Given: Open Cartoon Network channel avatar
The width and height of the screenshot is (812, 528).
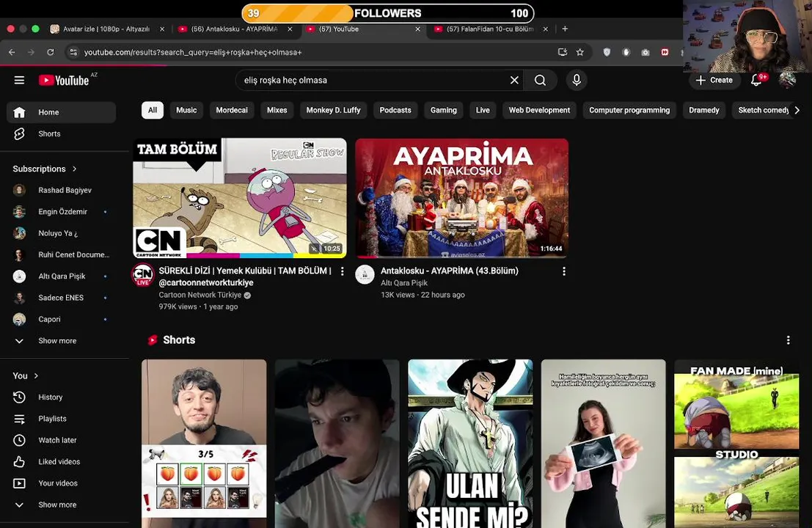Looking at the screenshot, I should [x=143, y=274].
